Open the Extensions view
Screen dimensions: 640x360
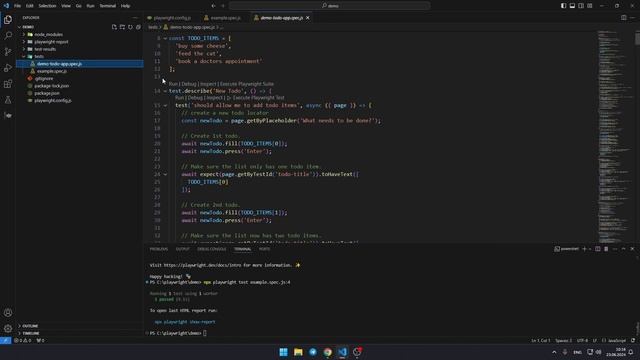[8, 84]
